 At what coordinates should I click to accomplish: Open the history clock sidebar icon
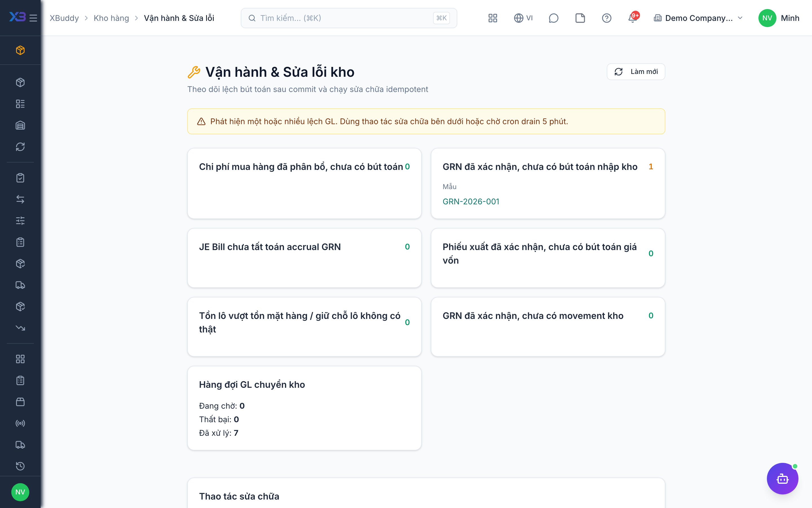tap(20, 466)
